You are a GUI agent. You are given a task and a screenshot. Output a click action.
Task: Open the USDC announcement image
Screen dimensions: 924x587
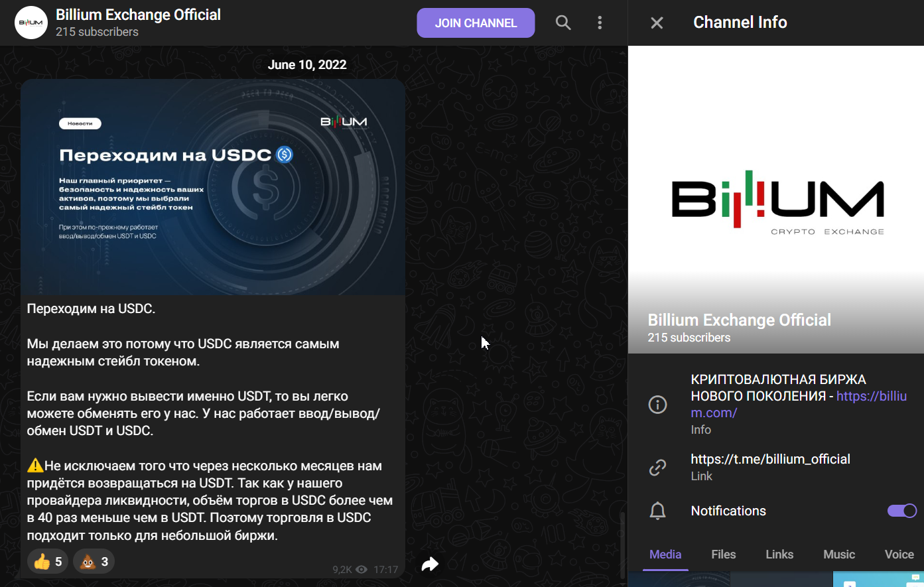point(213,187)
